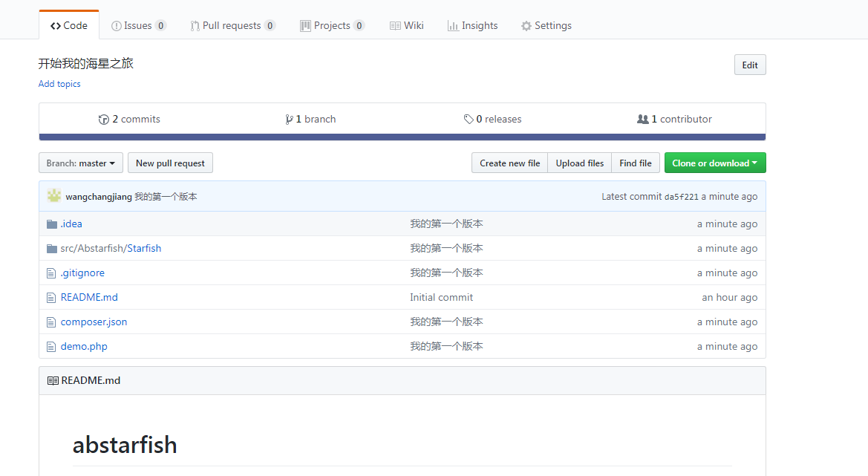Switch to the Issues tab
This screenshot has height=476, width=868.
[x=138, y=25]
